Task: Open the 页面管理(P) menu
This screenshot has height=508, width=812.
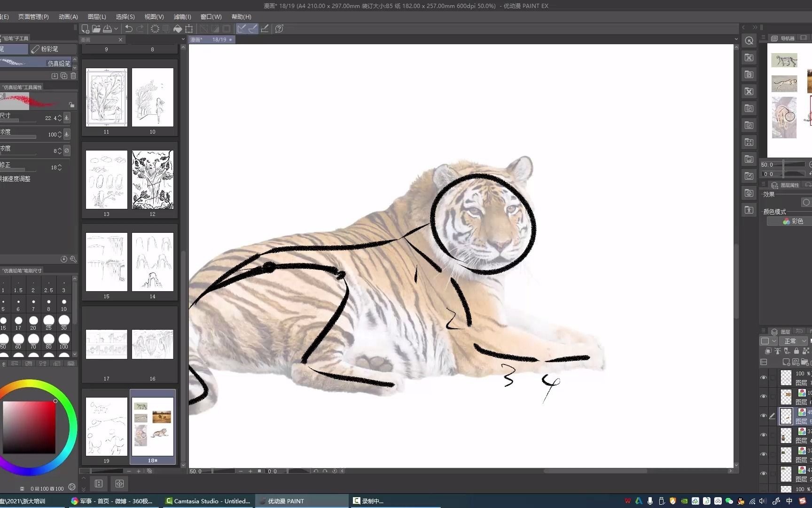Action: [x=33, y=16]
